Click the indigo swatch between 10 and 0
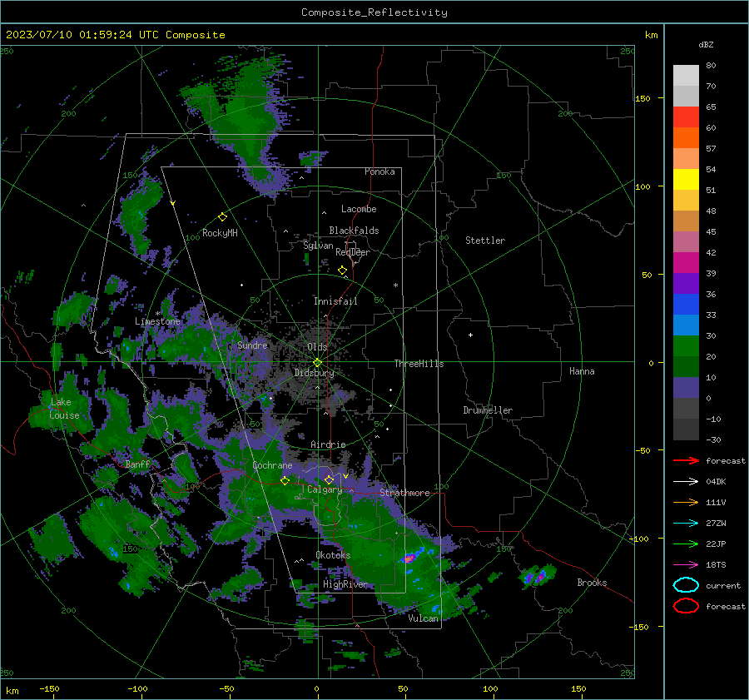Viewport: 749px width, 700px height. pos(686,388)
